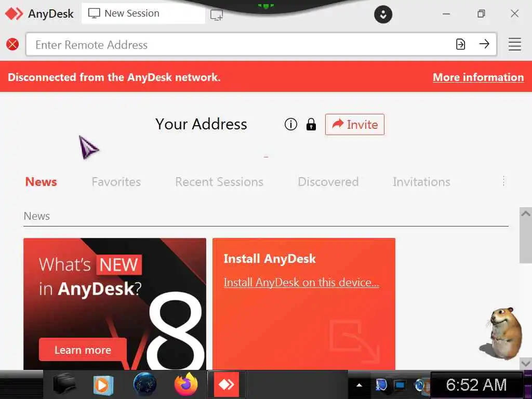Click the Install AnyDesk card heading
The image size is (532, 399).
coord(270,259)
